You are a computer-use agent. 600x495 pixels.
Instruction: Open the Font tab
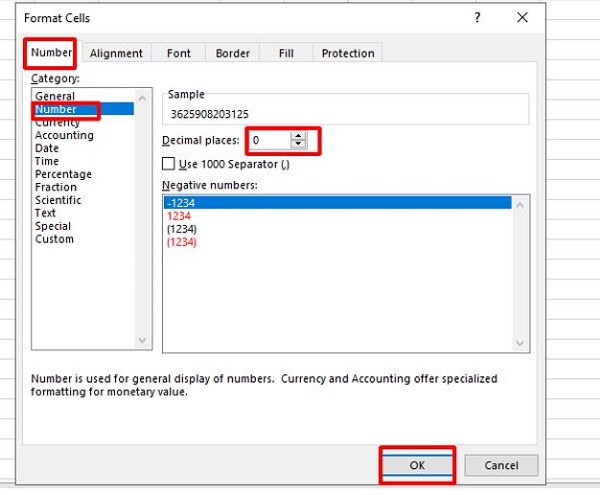click(x=179, y=53)
